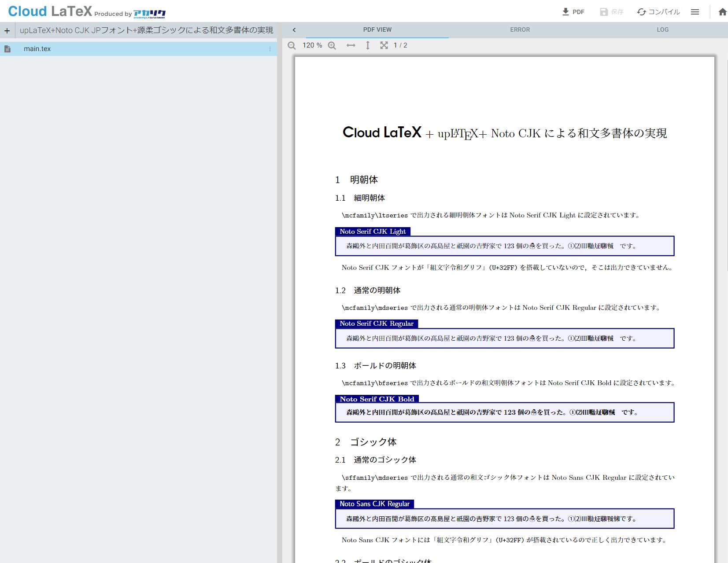Click subsection 1.3 ボールドの明朝体 heading
This screenshot has width=728, height=563.
click(375, 366)
